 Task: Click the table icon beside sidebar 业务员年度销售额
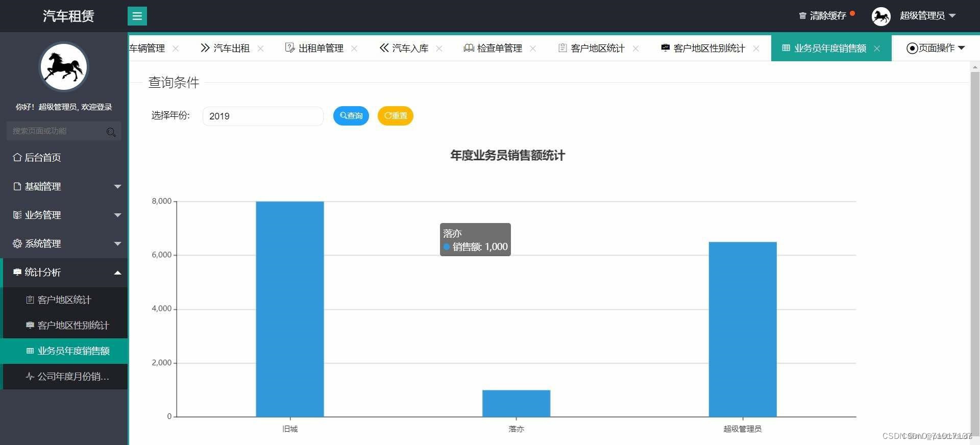click(30, 351)
